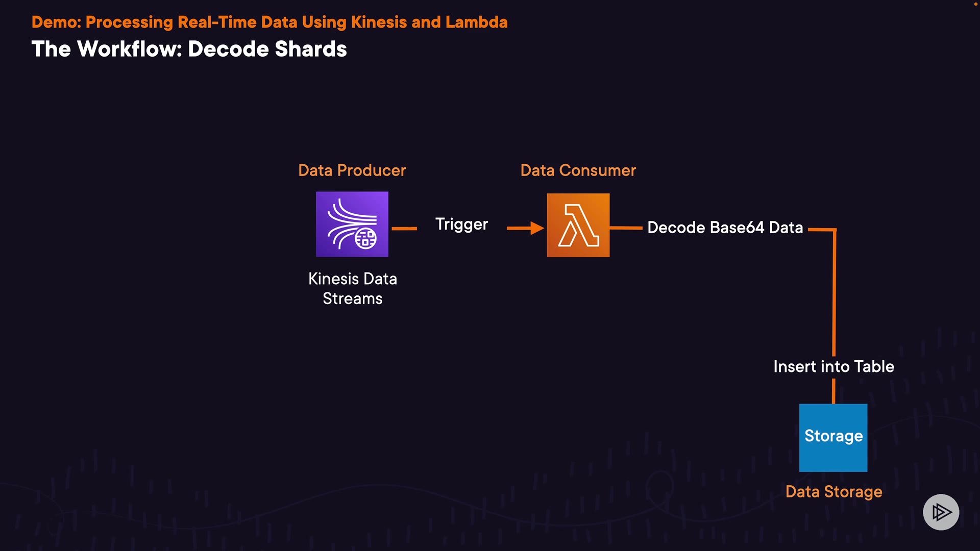Select the Data Consumer label
This screenshot has height=551, width=980.
click(x=578, y=170)
